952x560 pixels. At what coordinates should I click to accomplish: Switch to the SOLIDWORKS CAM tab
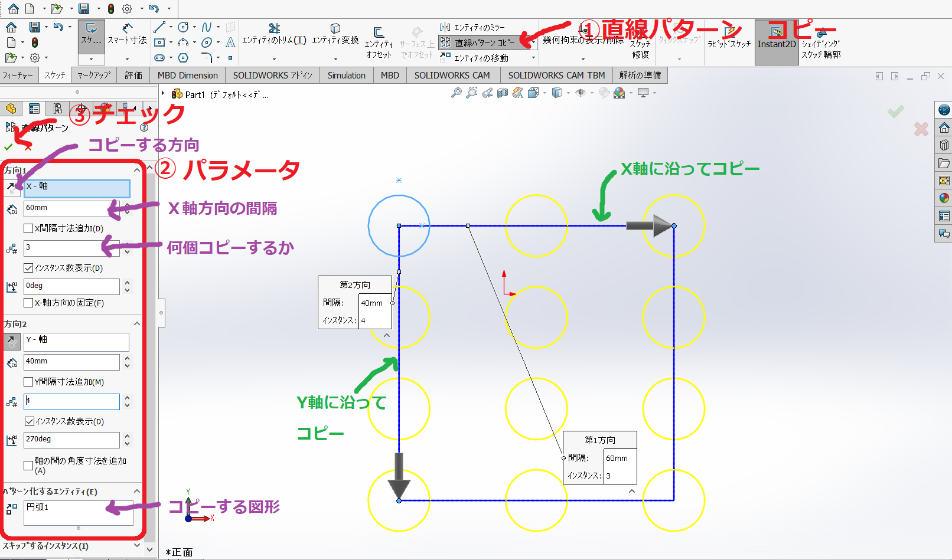tap(452, 76)
